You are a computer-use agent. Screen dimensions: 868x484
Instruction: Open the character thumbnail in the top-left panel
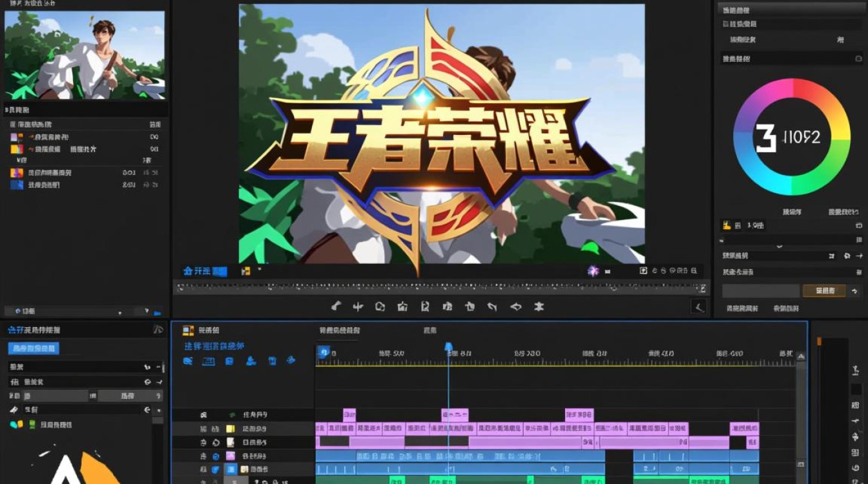click(85, 55)
